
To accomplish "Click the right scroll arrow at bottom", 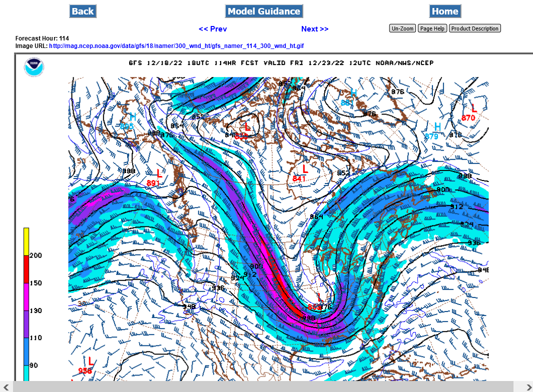I will click(528, 387).
